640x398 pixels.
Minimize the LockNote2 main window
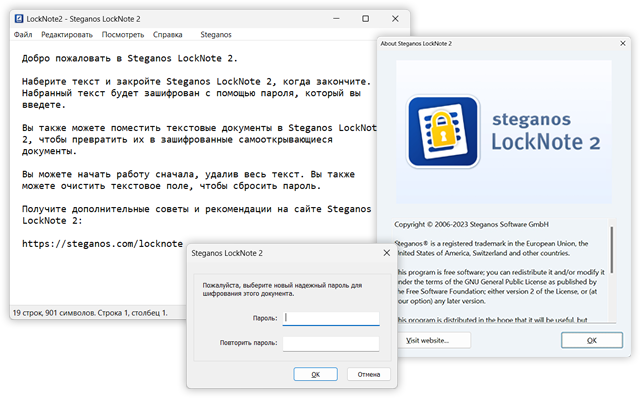coord(336,19)
